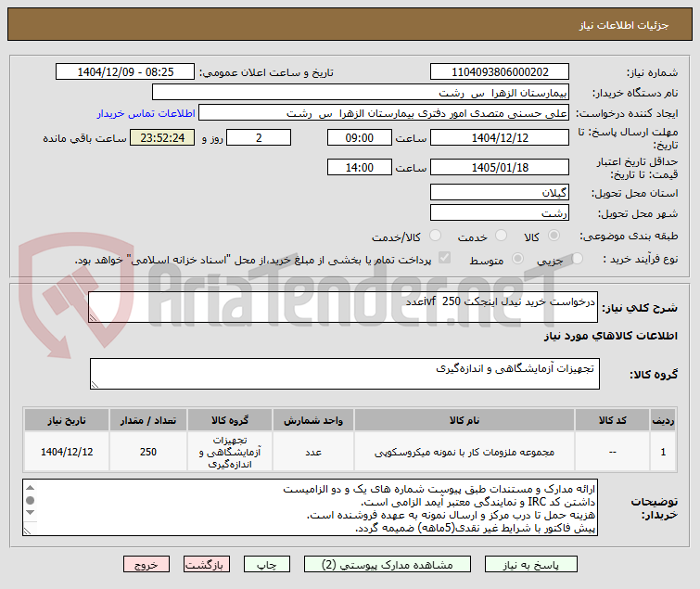
Task: Click the گروه کالا column header
Action: point(229,420)
